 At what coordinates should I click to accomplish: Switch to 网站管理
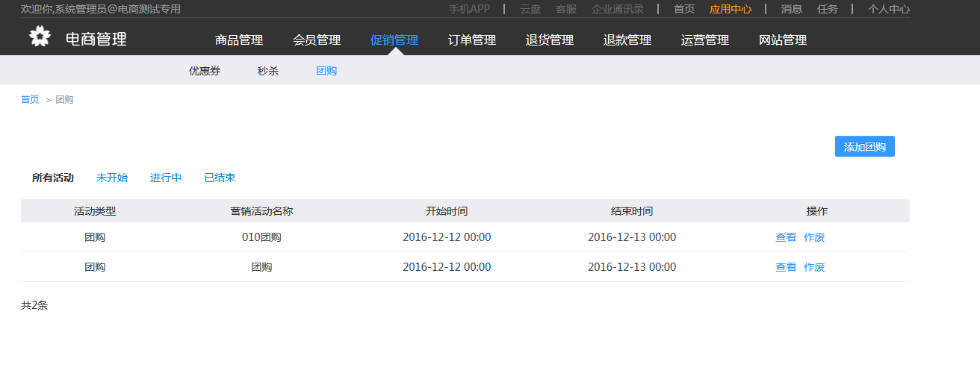click(783, 40)
